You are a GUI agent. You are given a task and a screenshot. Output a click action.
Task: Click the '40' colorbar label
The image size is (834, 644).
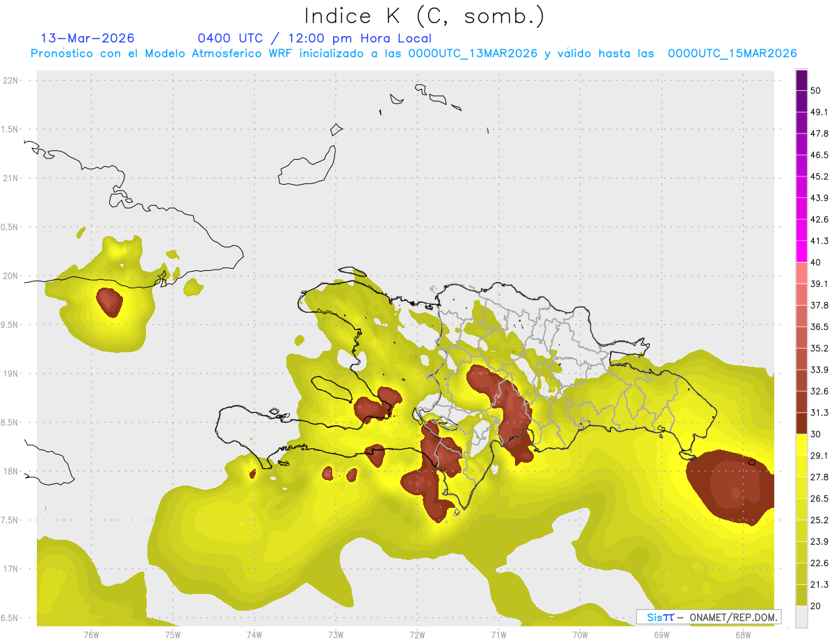tap(815, 263)
